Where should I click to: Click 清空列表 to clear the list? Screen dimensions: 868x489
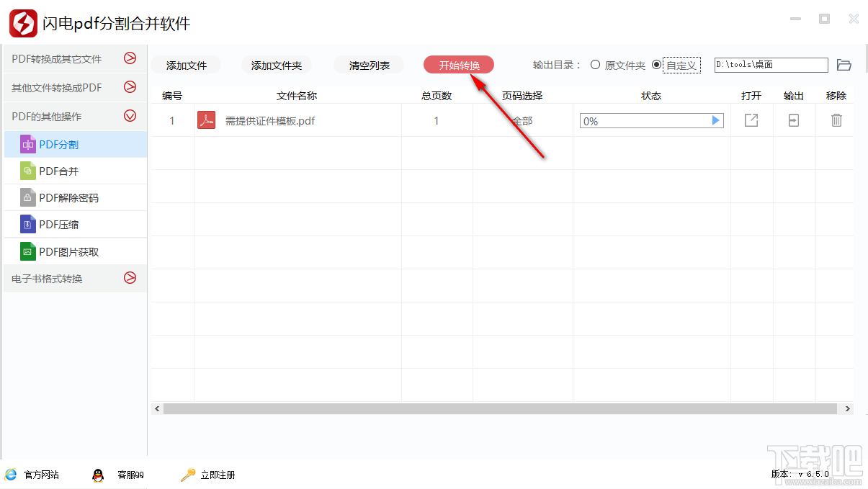coord(367,64)
